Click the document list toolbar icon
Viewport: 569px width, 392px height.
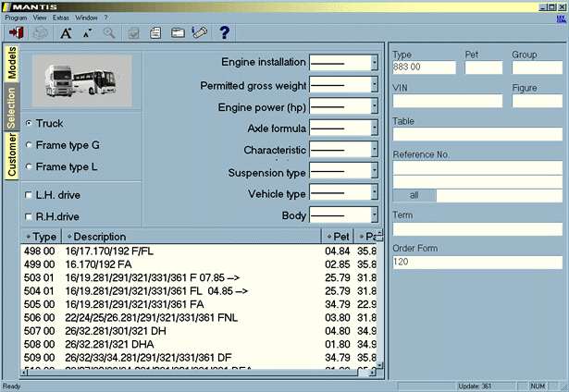pyautogui.click(x=155, y=33)
